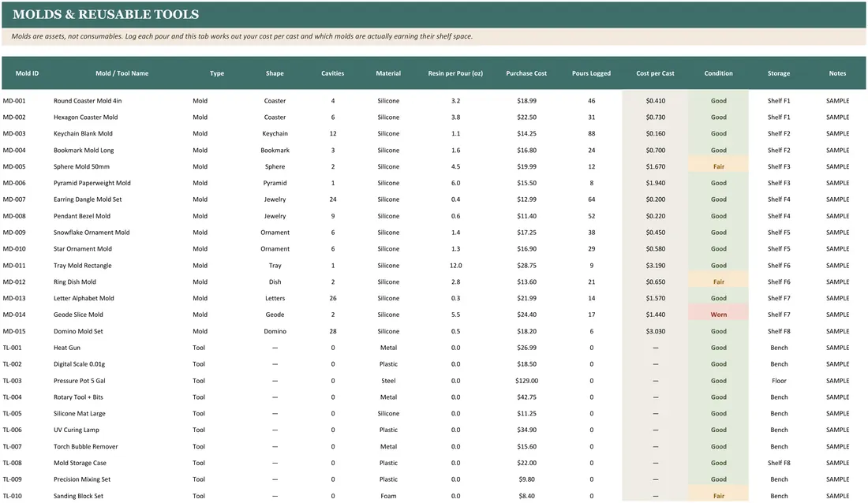Select the Tray Mold Rectangle cell

tap(83, 266)
